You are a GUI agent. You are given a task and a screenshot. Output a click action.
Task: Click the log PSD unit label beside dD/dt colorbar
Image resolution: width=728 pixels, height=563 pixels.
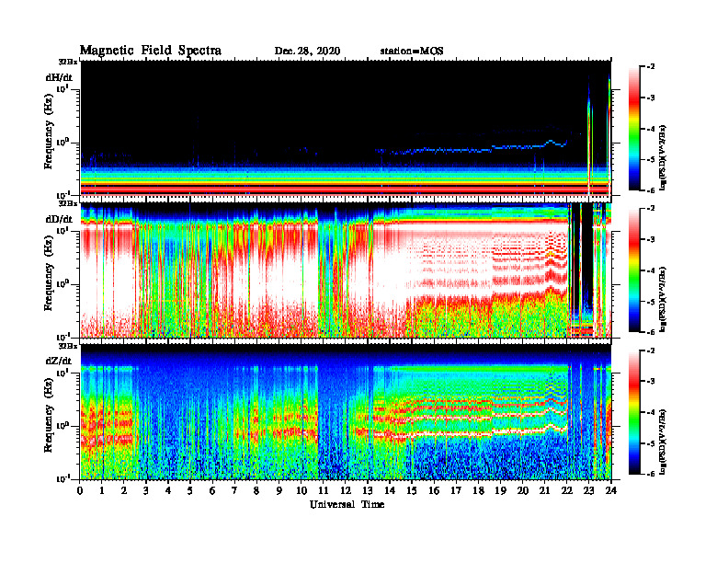coord(664,299)
